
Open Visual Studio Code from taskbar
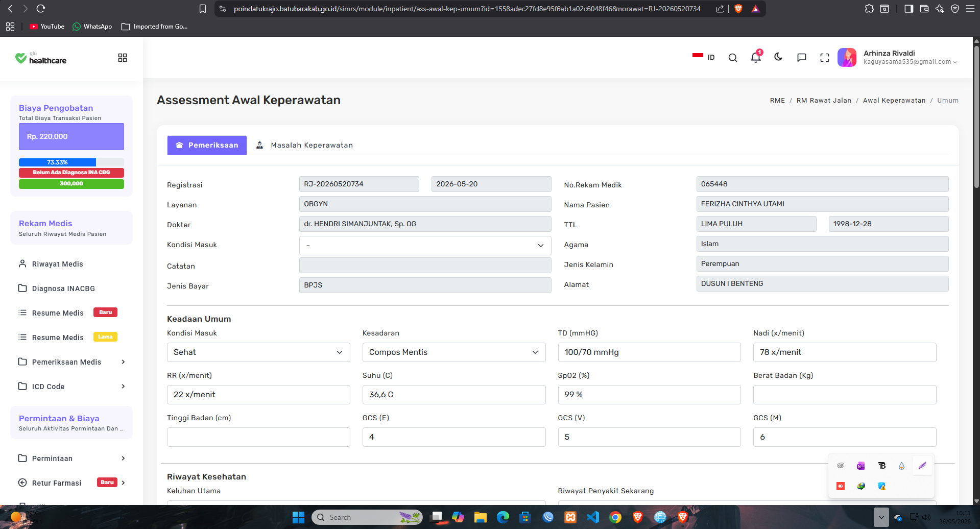pos(593,517)
